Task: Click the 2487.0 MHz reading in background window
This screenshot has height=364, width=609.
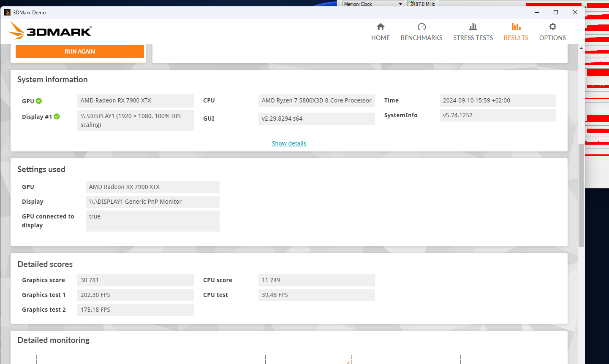Action: (423, 4)
